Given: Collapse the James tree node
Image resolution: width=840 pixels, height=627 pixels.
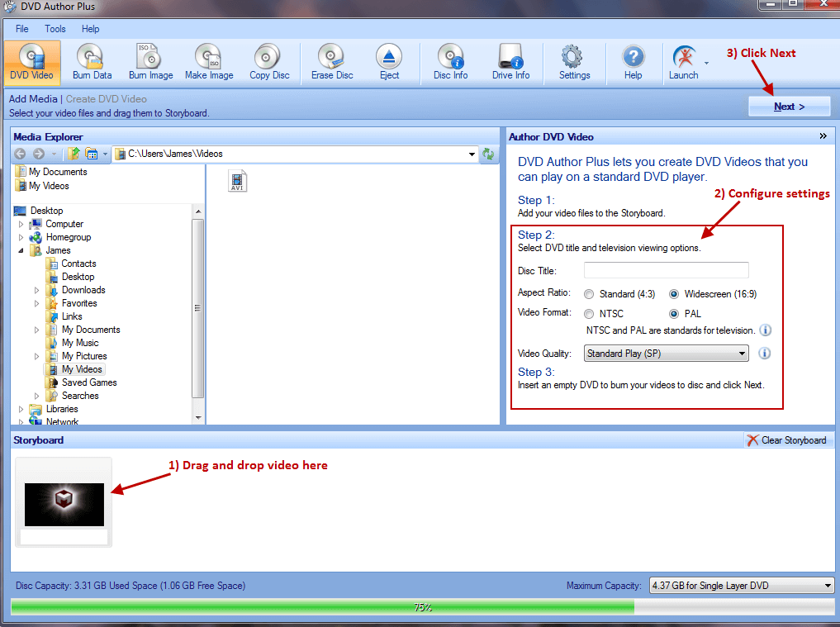Looking at the screenshot, I should 21,250.
